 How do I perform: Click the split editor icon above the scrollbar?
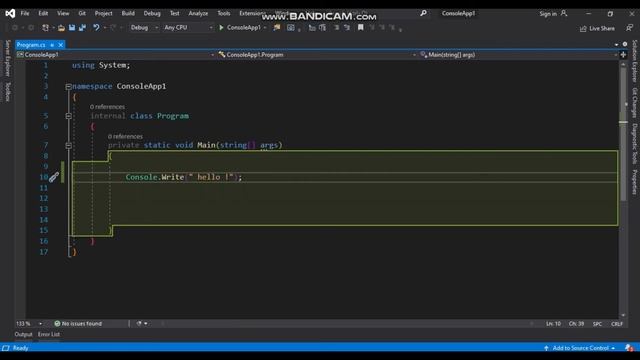pyautogui.click(x=623, y=54)
